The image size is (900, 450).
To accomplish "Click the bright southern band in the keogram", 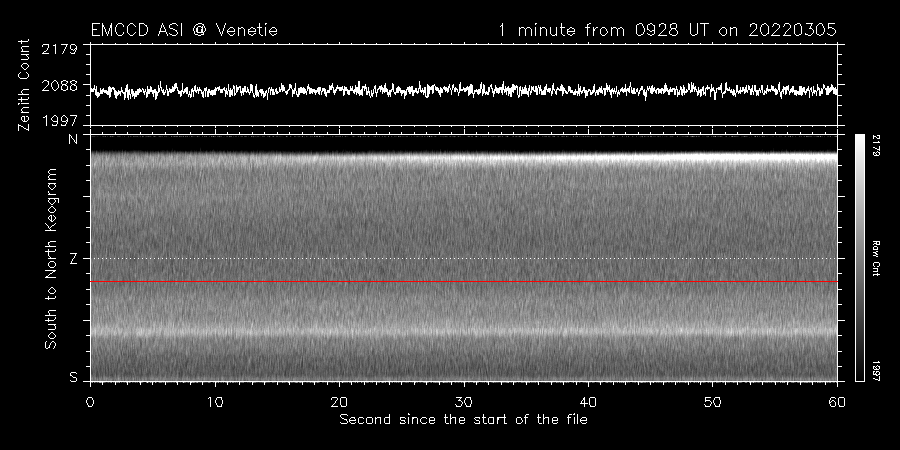I will (464, 332).
